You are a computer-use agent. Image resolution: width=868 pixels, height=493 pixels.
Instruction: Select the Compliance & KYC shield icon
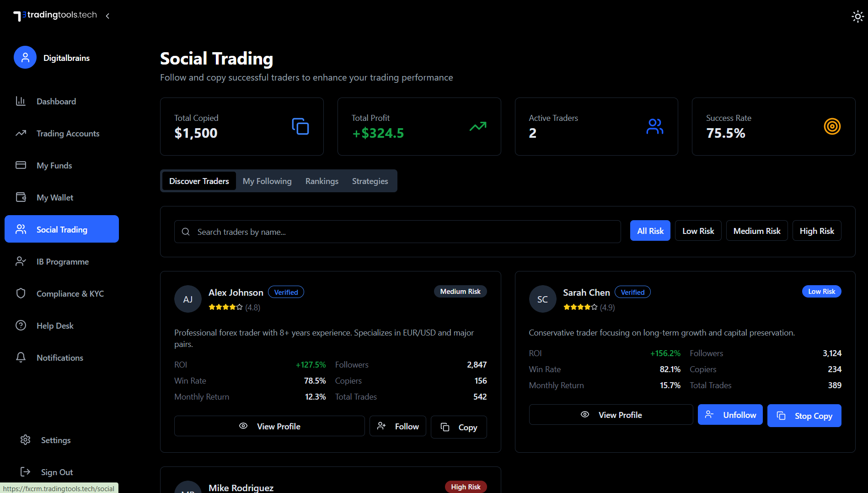pos(21,293)
